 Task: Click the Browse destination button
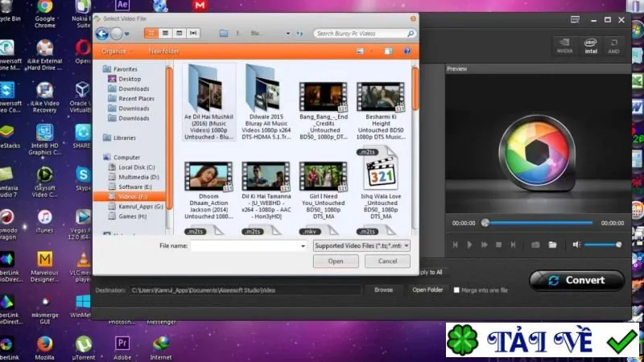coord(384,290)
